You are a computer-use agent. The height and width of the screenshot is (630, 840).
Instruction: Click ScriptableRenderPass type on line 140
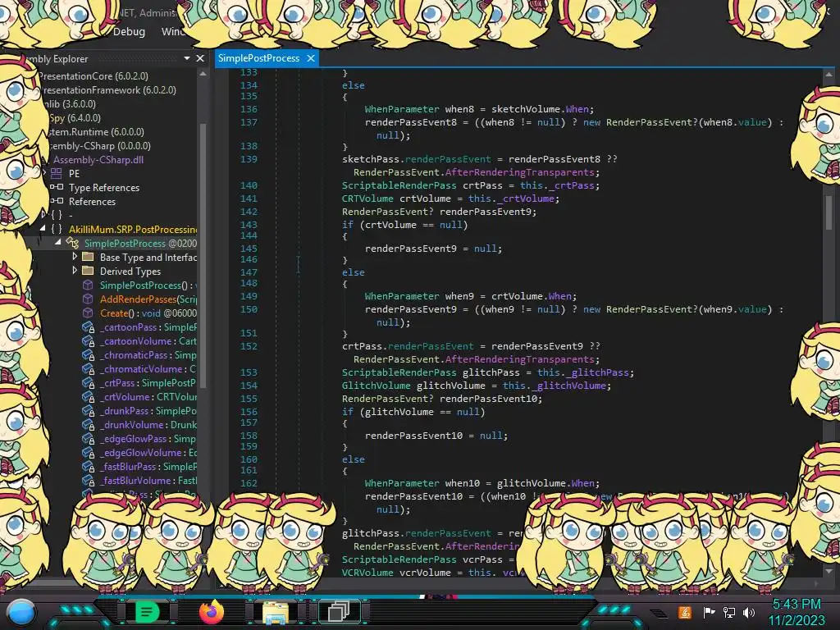point(399,185)
